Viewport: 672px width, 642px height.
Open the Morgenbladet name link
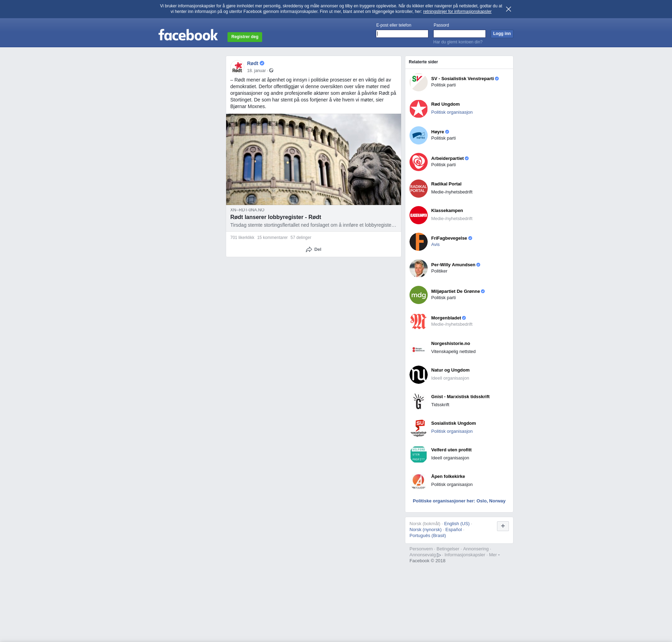click(x=446, y=318)
